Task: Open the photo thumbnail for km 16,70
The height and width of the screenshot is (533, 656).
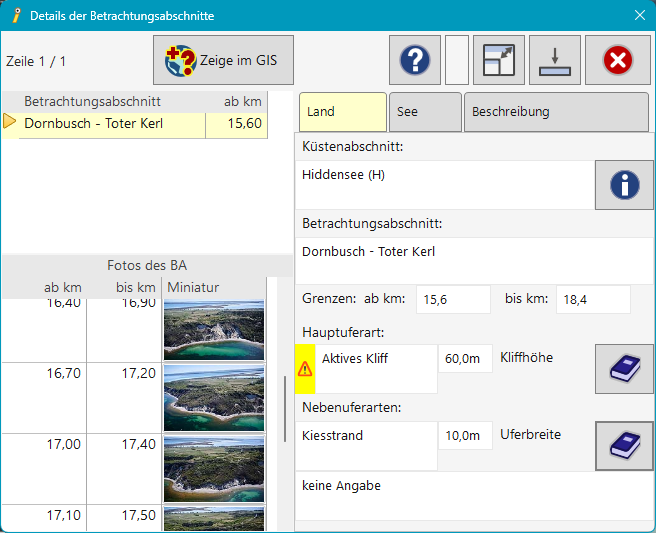Action: click(x=213, y=398)
